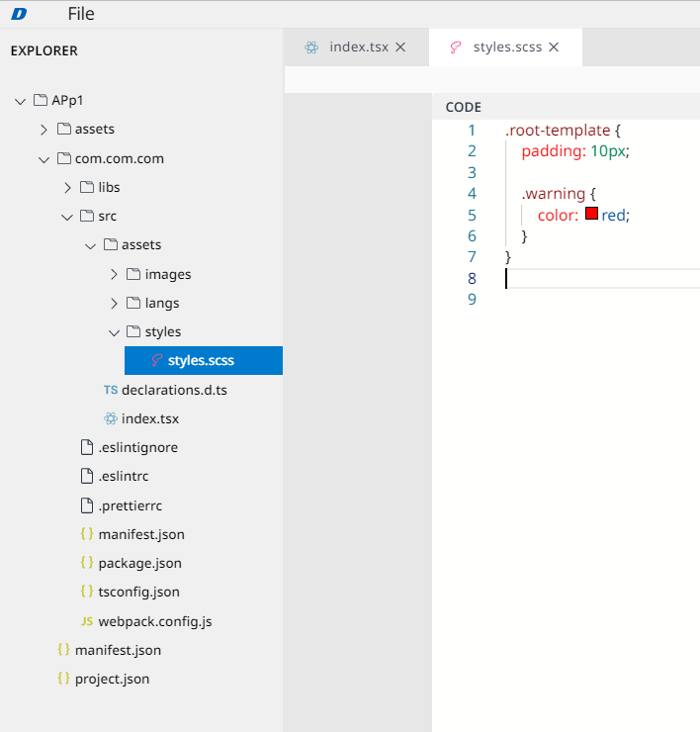Click the braces icon of package.json

(x=87, y=563)
